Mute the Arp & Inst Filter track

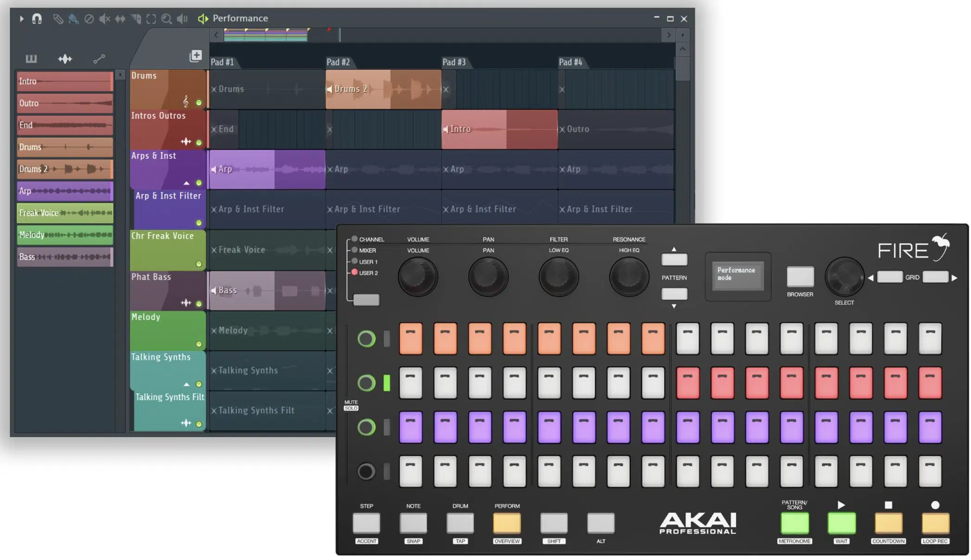point(199,223)
